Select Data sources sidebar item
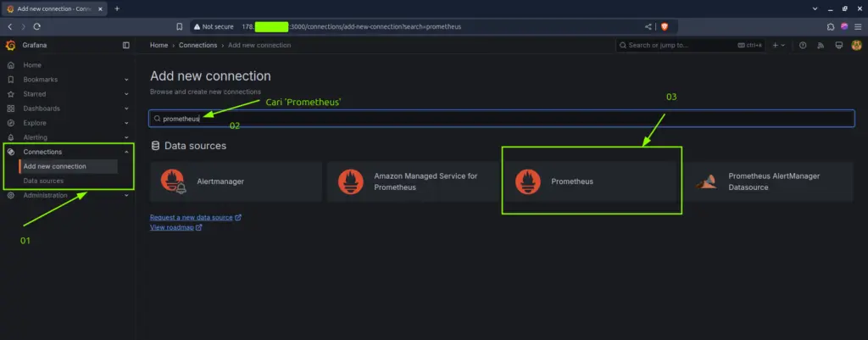This screenshot has height=340, width=868. pos(43,181)
